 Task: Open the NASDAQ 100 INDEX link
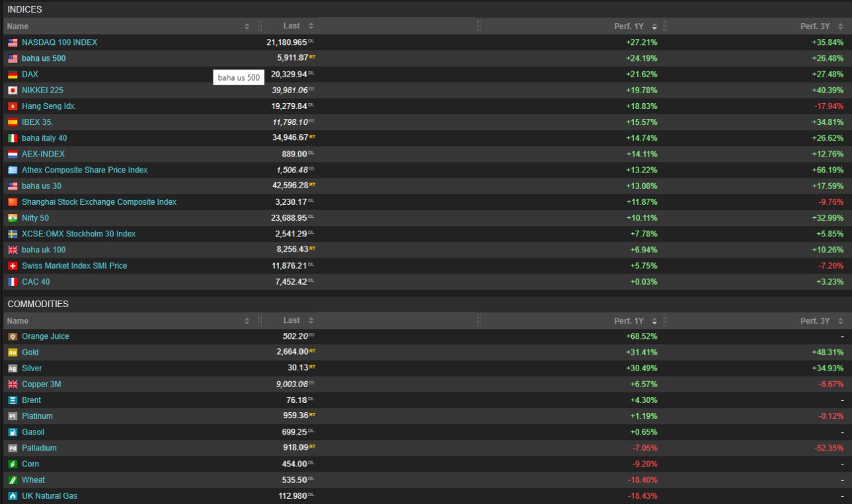(59, 42)
